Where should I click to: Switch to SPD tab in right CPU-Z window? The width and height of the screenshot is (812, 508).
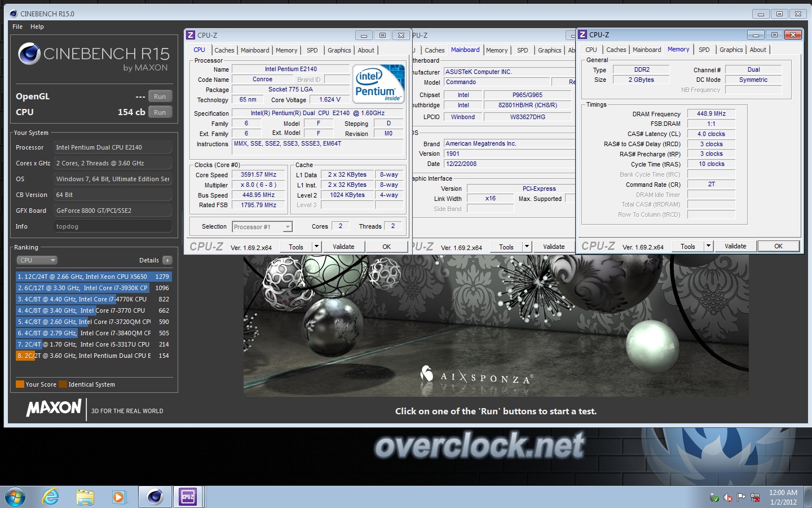704,50
